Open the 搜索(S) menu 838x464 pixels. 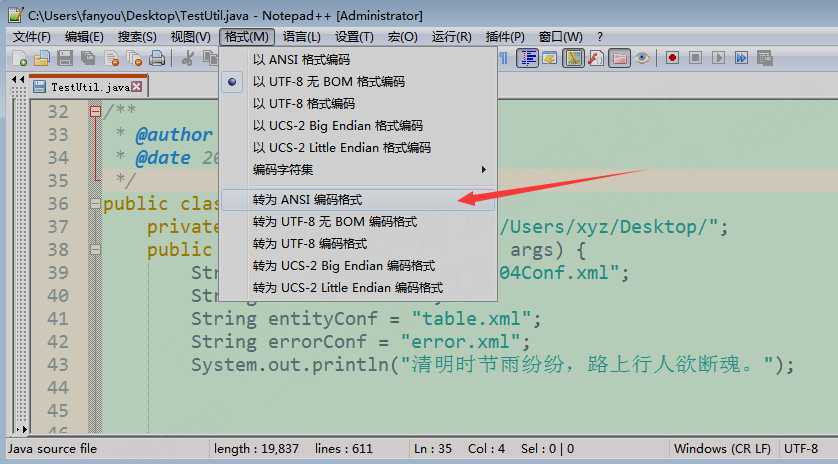click(x=137, y=37)
